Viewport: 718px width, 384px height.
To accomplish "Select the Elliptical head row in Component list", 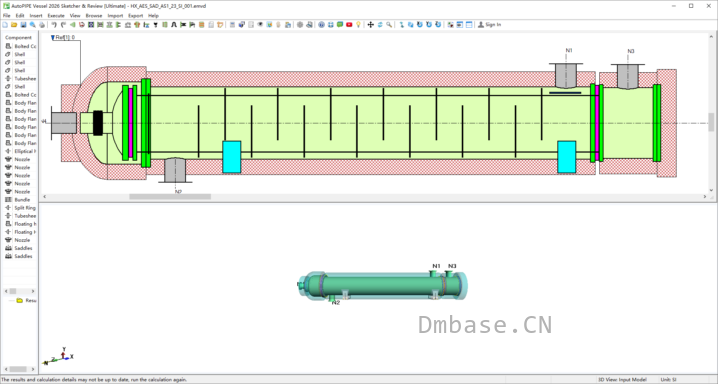I will (21, 151).
